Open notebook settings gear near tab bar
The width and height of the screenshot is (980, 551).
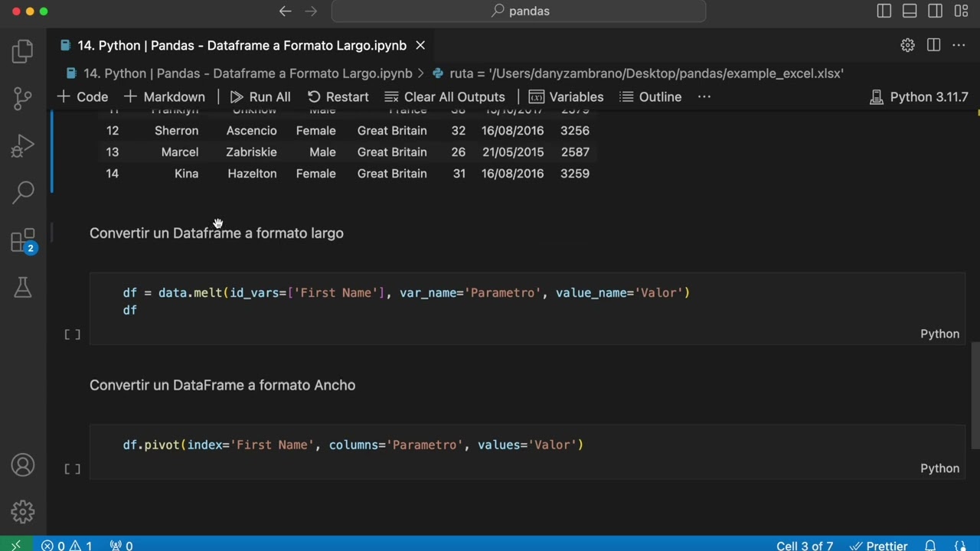(907, 45)
